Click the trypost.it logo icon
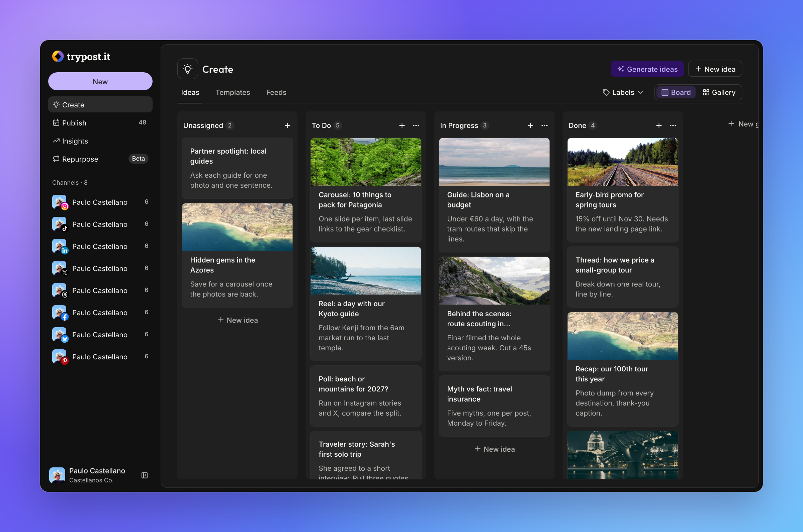 (x=58, y=56)
